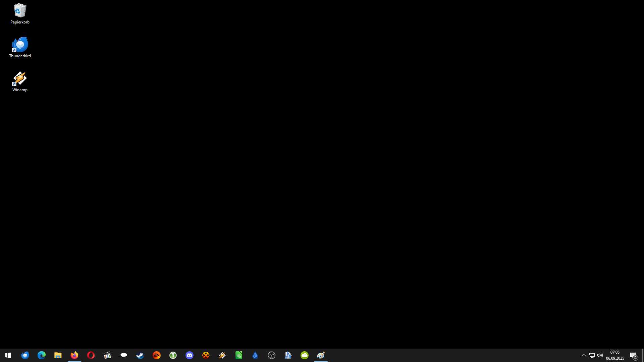The width and height of the screenshot is (644, 362).
Task: Open LibreOffice Calc from the taskbar
Action: (239, 355)
